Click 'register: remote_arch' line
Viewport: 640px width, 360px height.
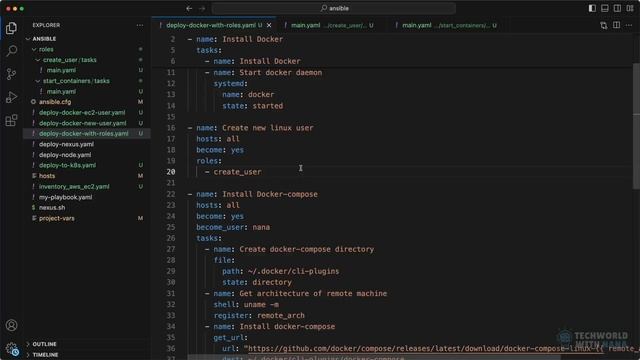(259, 316)
